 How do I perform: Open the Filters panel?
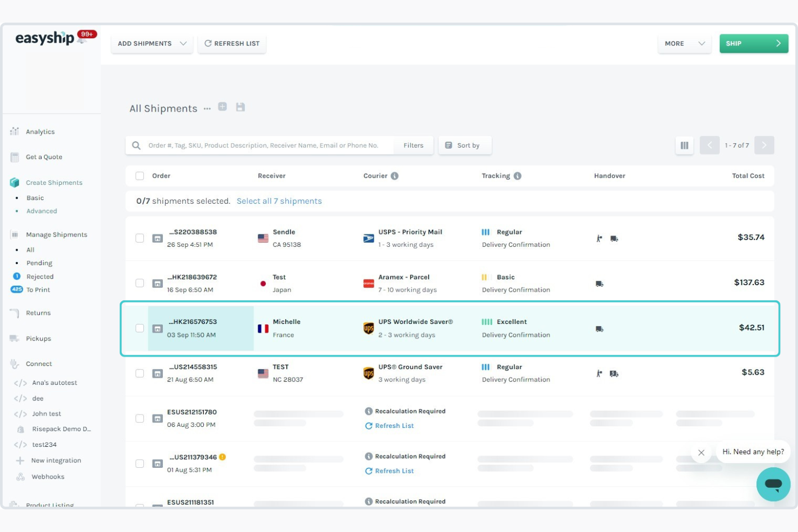(414, 146)
